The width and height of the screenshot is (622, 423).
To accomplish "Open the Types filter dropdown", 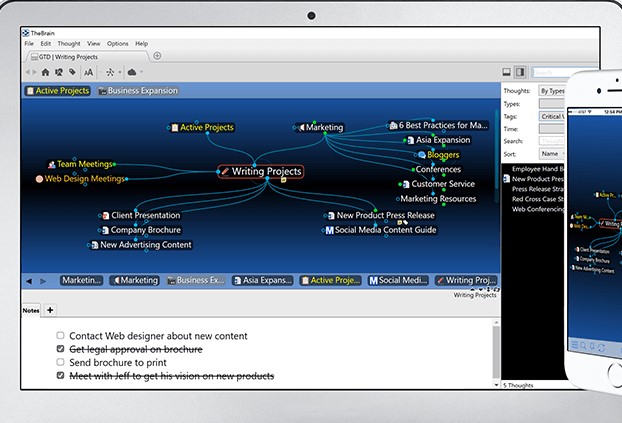I will pos(551,104).
